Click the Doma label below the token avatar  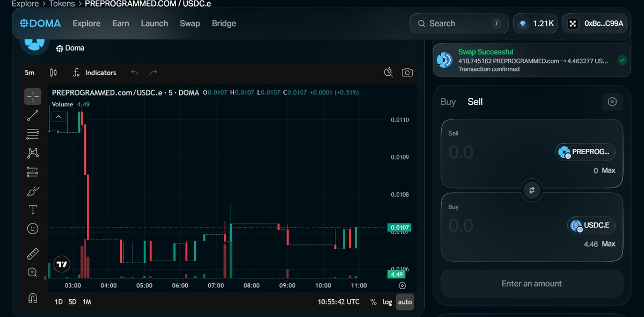[x=70, y=48]
